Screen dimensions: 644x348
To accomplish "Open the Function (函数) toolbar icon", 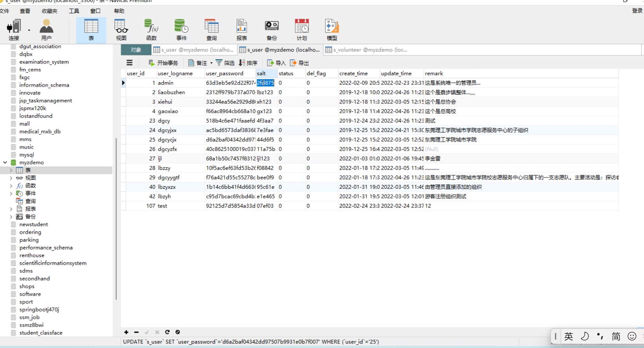I will tap(151, 30).
